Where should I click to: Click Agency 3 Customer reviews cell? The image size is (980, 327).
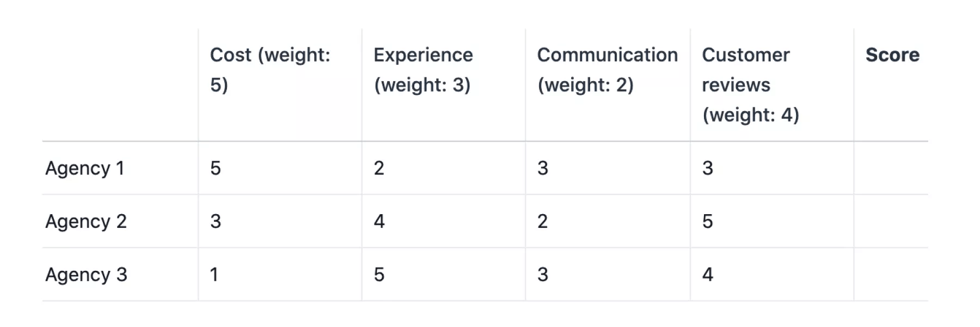(707, 275)
